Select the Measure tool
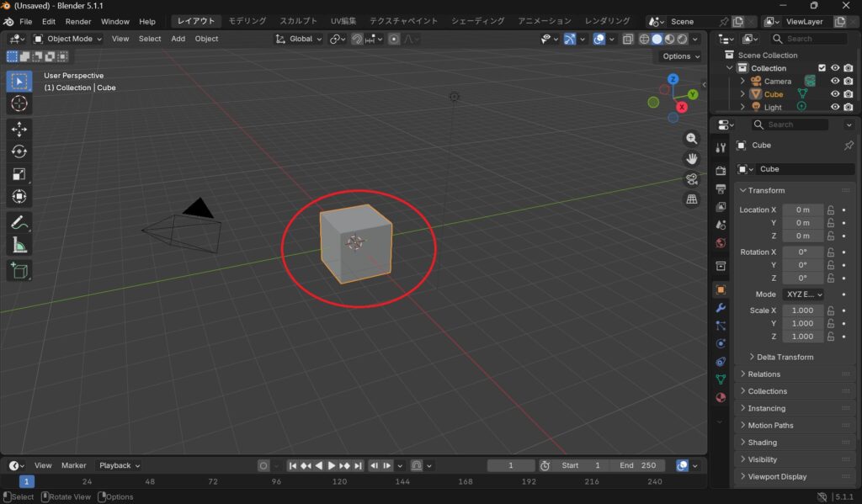Viewport: 862px width, 504px height. click(19, 246)
